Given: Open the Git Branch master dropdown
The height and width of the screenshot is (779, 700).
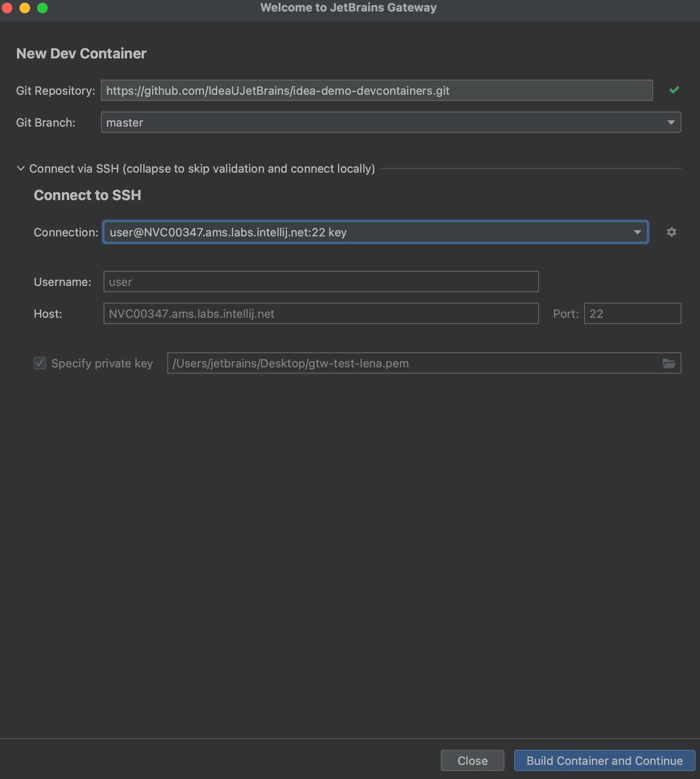Looking at the screenshot, I should click(391, 122).
